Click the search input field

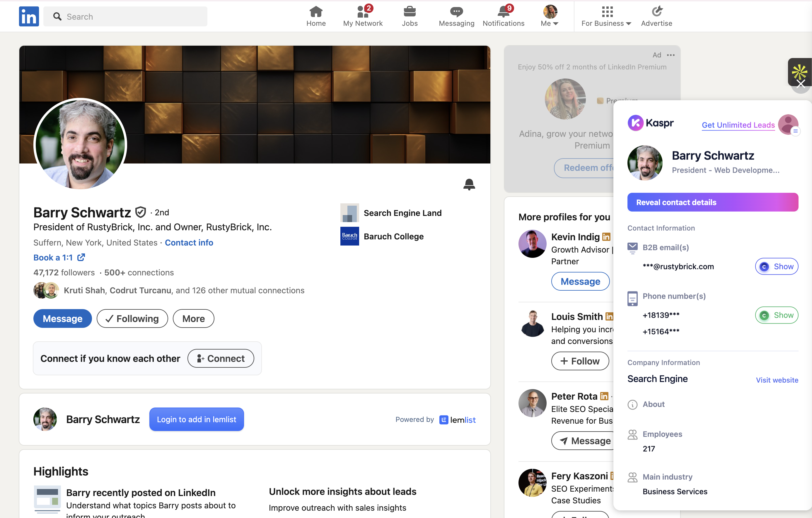tap(125, 16)
